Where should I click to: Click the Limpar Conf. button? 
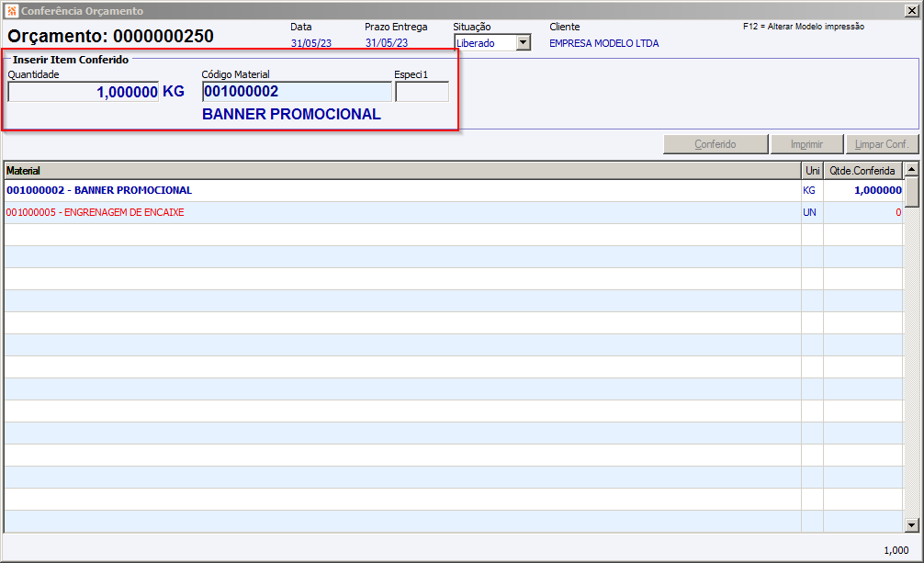point(882,144)
